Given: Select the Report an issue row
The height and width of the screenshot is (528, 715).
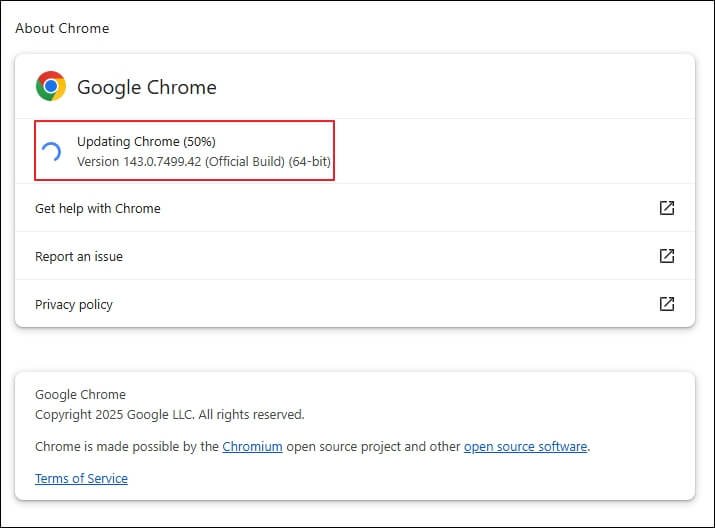Looking at the screenshot, I should [x=355, y=256].
